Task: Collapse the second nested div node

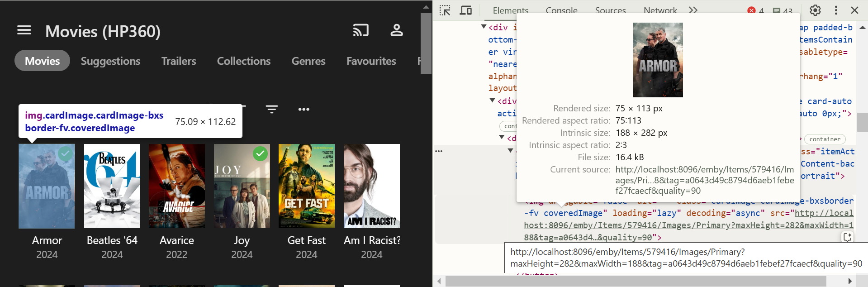Action: coord(493,100)
